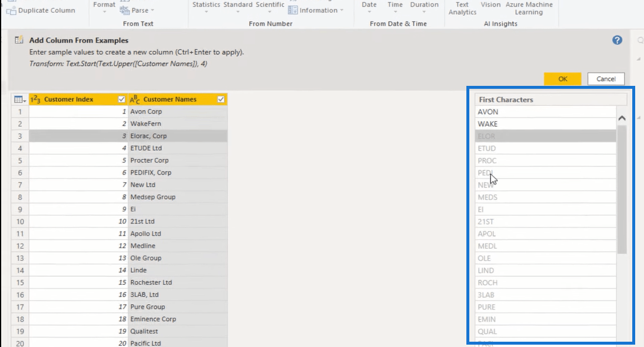Uncheck the Customer Index column checkbox

click(x=122, y=99)
